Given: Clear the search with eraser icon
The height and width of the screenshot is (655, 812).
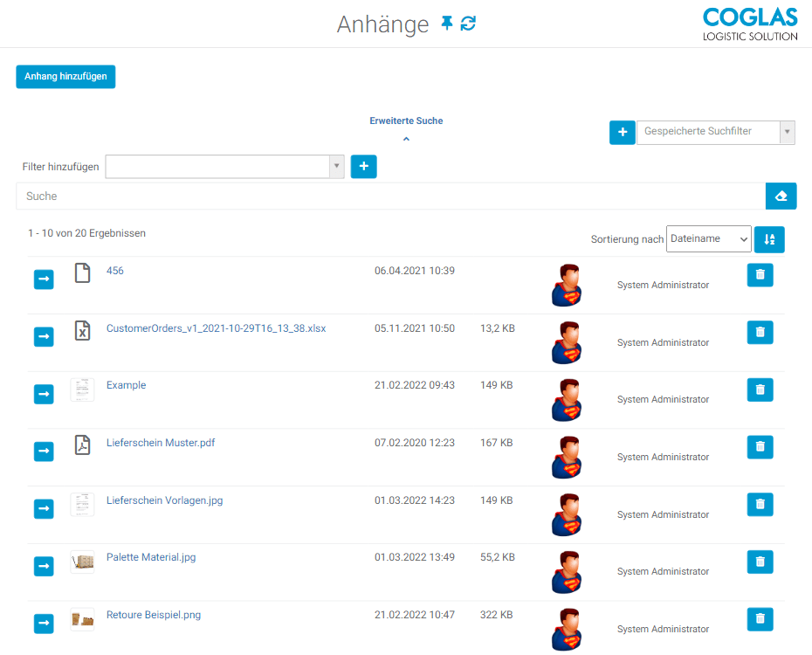Looking at the screenshot, I should tap(781, 196).
